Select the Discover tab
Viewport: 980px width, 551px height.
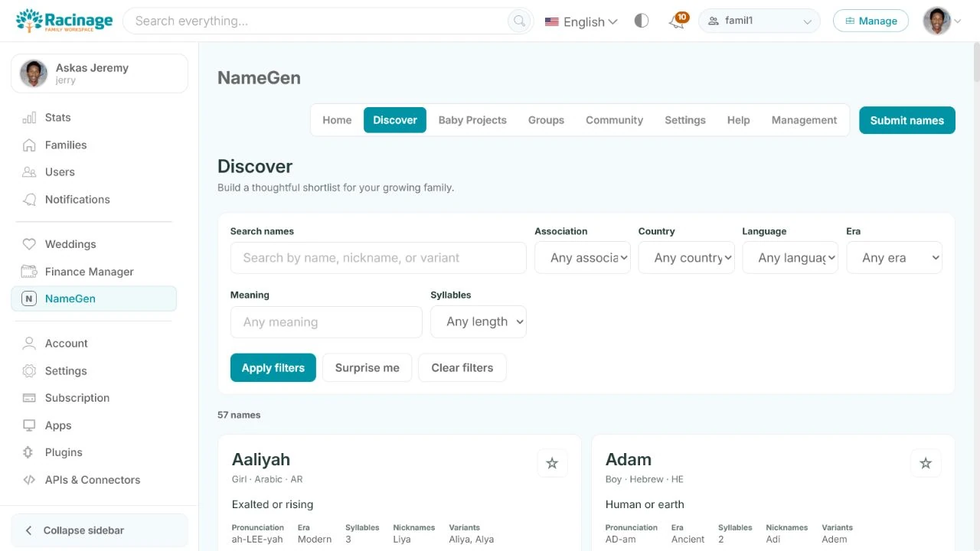(x=395, y=120)
